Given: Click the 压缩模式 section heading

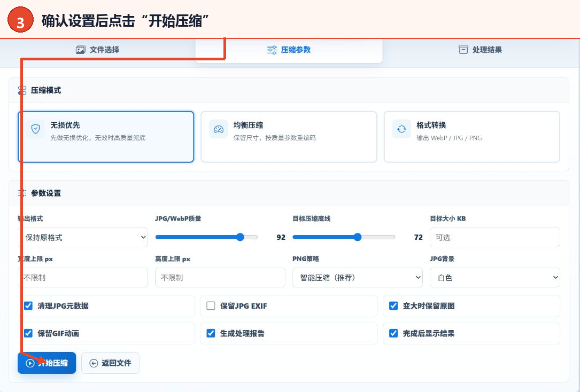Looking at the screenshot, I should (46, 90).
